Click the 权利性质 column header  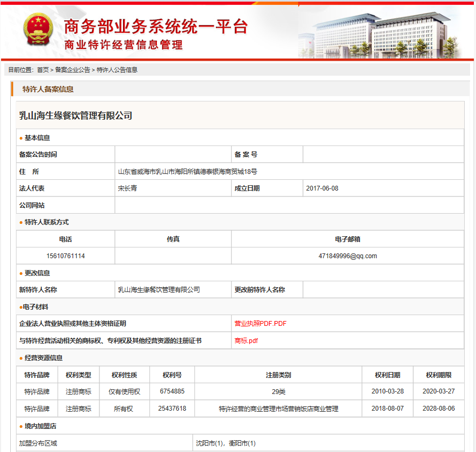(x=124, y=375)
